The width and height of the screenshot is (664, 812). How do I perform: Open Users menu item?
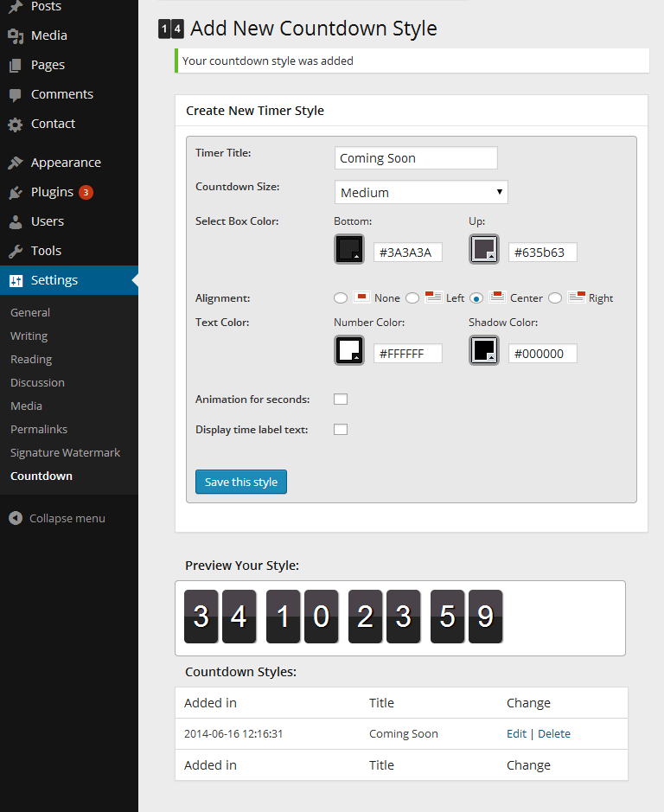[x=48, y=221]
